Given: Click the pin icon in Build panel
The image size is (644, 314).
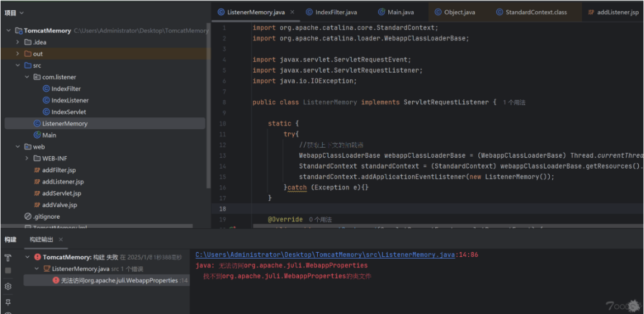Looking at the screenshot, I should click(8, 302).
